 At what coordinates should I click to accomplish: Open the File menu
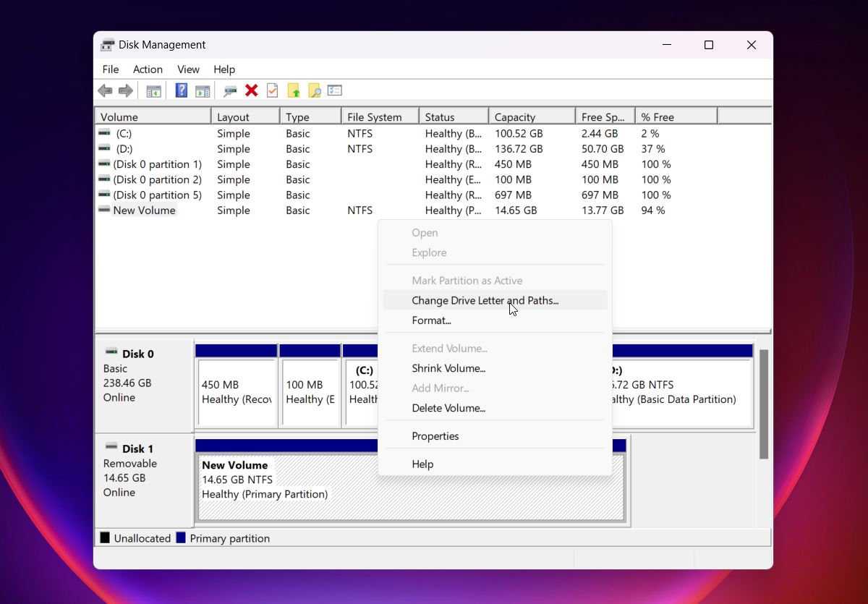(111, 69)
